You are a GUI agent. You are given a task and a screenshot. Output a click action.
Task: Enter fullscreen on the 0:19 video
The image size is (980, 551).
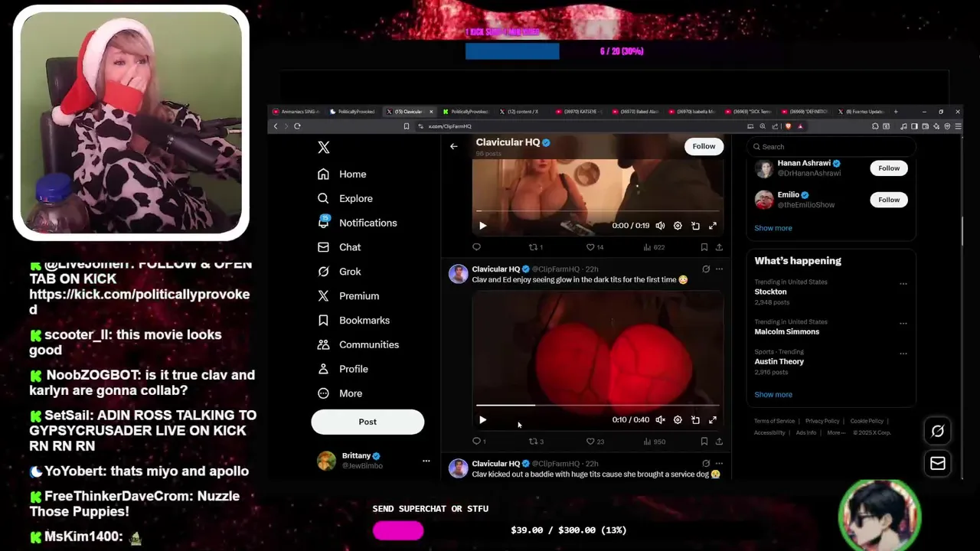[x=713, y=226]
